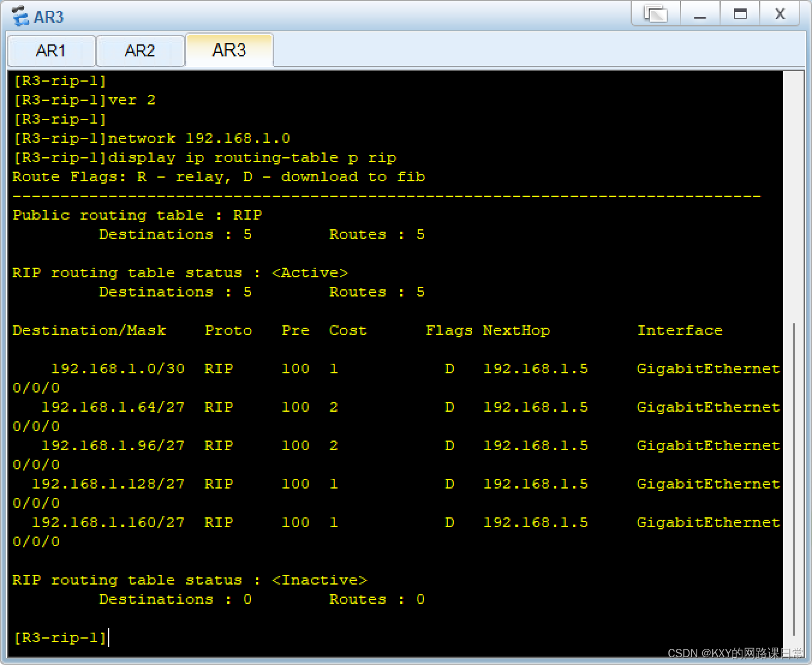The image size is (812, 665).
Task: Select the Inactive status line
Action: 189,580
